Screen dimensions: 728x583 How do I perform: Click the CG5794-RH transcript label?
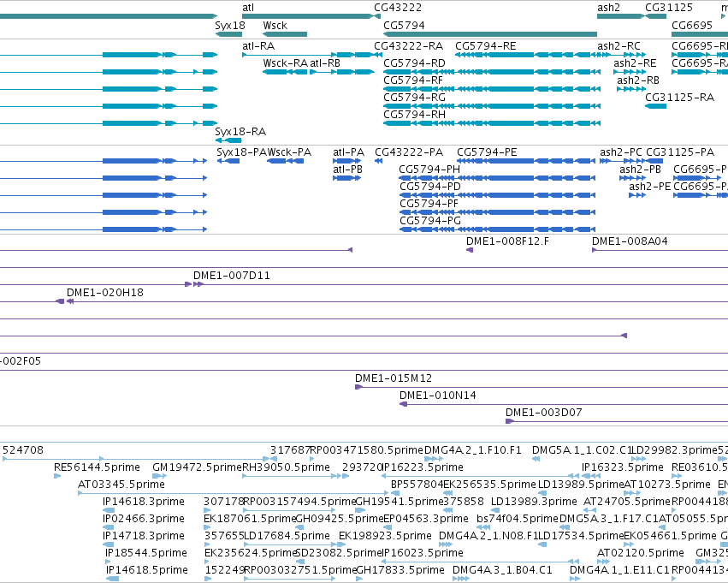(414, 115)
